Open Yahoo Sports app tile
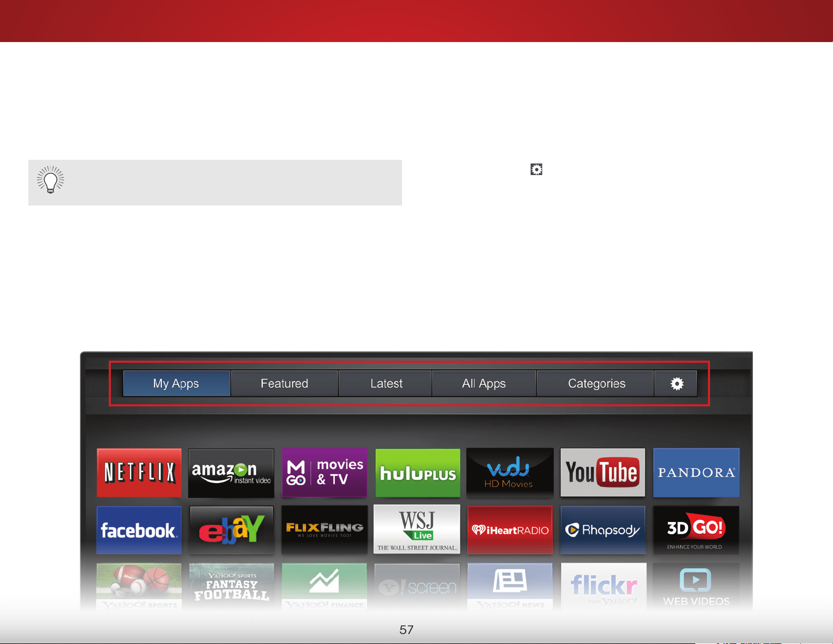This screenshot has height=644, width=833. point(139,587)
